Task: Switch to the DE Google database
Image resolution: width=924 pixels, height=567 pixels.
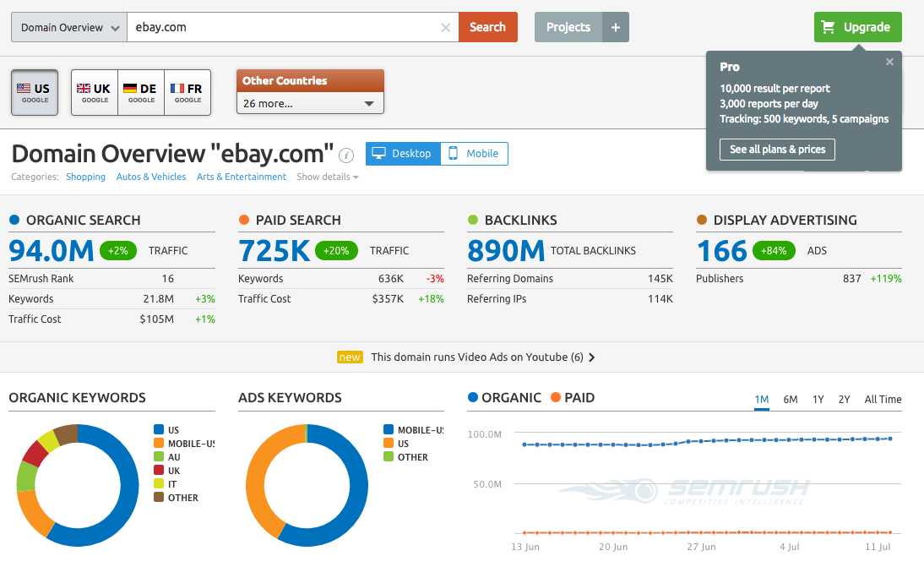Action: click(141, 93)
